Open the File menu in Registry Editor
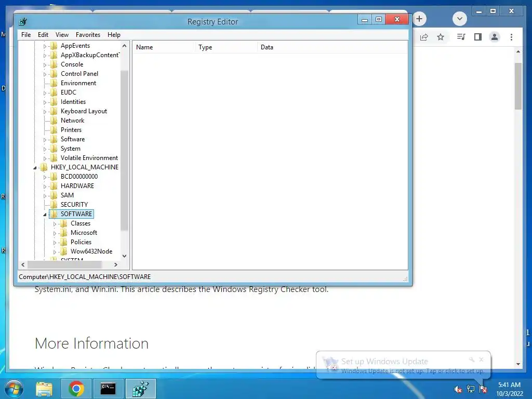Viewport: 532px width, 399px height. [x=26, y=35]
